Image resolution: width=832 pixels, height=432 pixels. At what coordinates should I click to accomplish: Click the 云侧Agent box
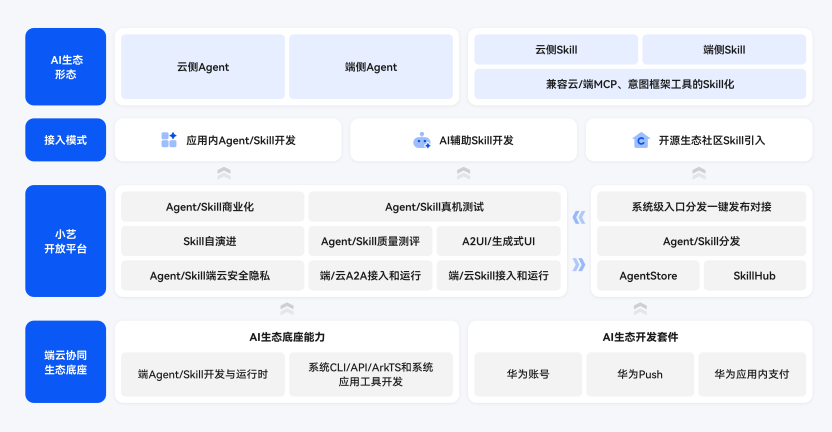click(203, 67)
